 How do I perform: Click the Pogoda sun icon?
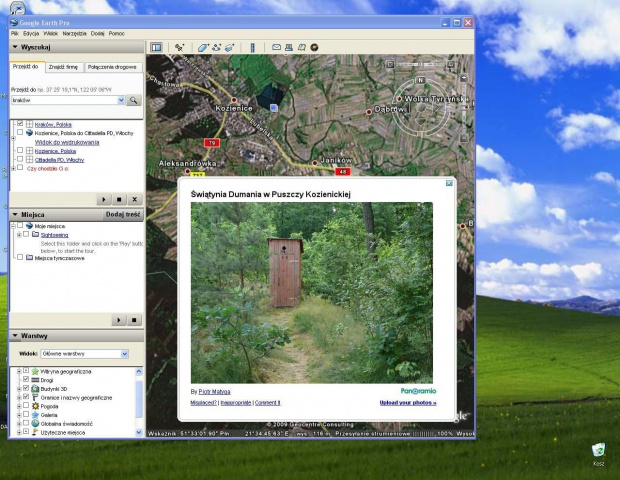(35, 406)
